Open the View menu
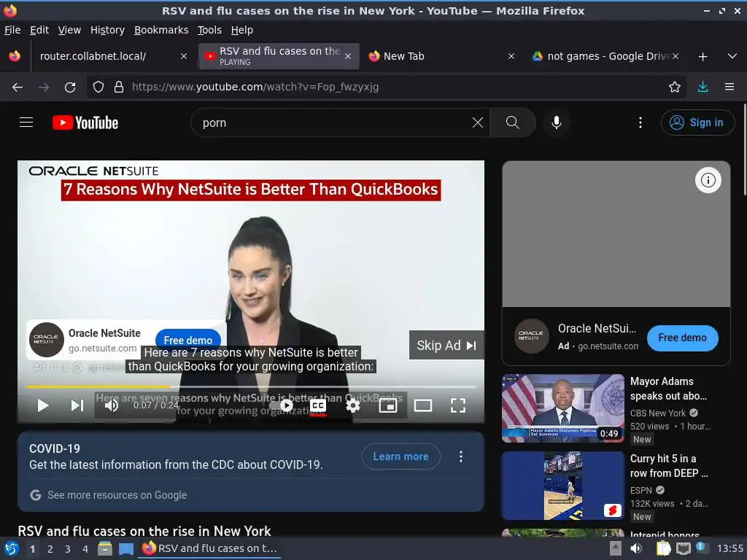 click(x=69, y=30)
